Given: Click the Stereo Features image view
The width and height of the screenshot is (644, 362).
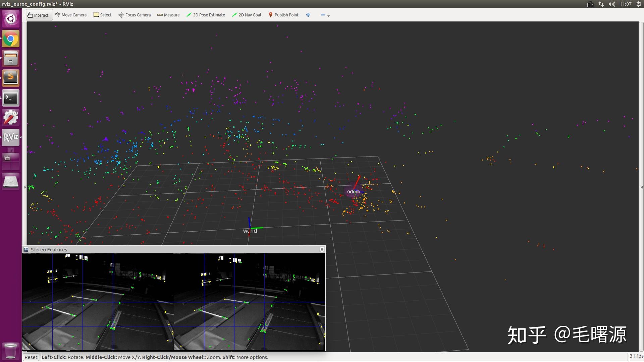Looking at the screenshot, I should tap(174, 302).
